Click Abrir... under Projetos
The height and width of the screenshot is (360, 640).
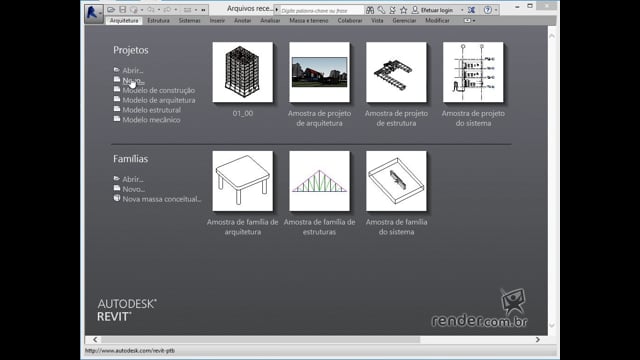[x=133, y=71]
